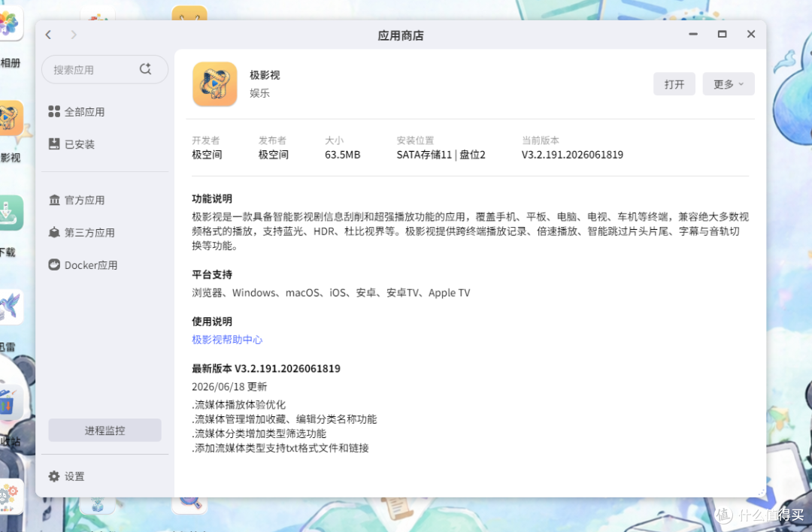Click the 平台支持 heading

[x=212, y=275]
